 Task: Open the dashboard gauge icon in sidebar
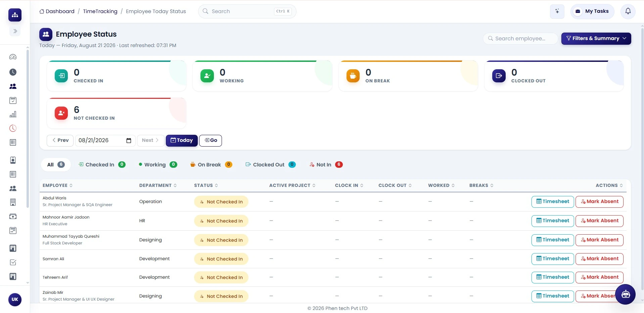pos(13,57)
